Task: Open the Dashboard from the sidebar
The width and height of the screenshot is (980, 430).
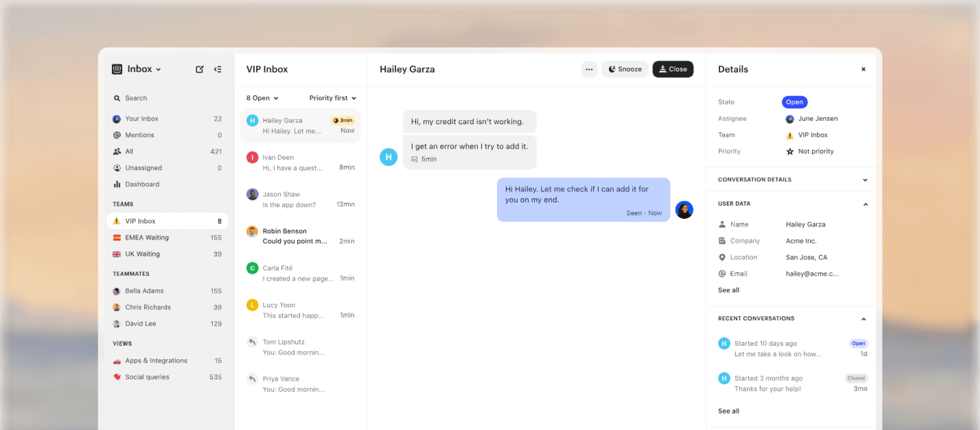Action: [142, 184]
